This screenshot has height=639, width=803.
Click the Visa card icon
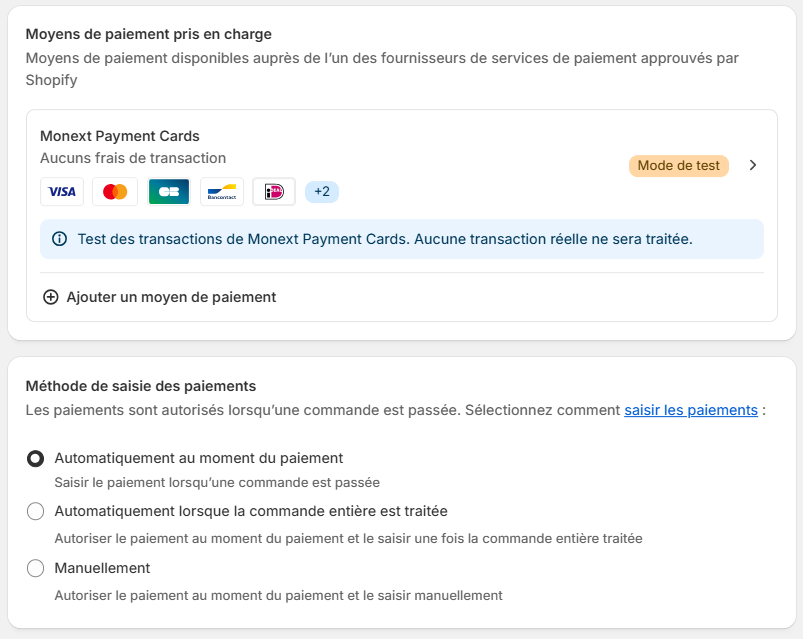point(62,191)
